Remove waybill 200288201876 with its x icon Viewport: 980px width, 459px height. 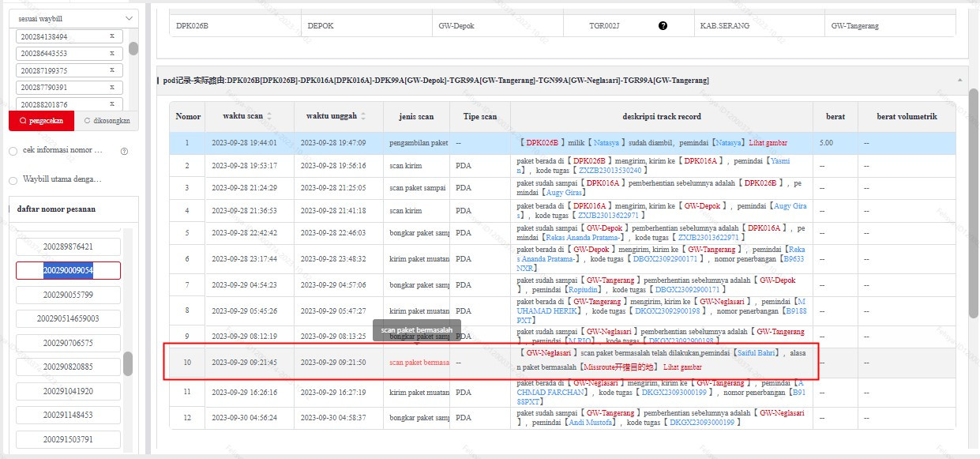111,104
